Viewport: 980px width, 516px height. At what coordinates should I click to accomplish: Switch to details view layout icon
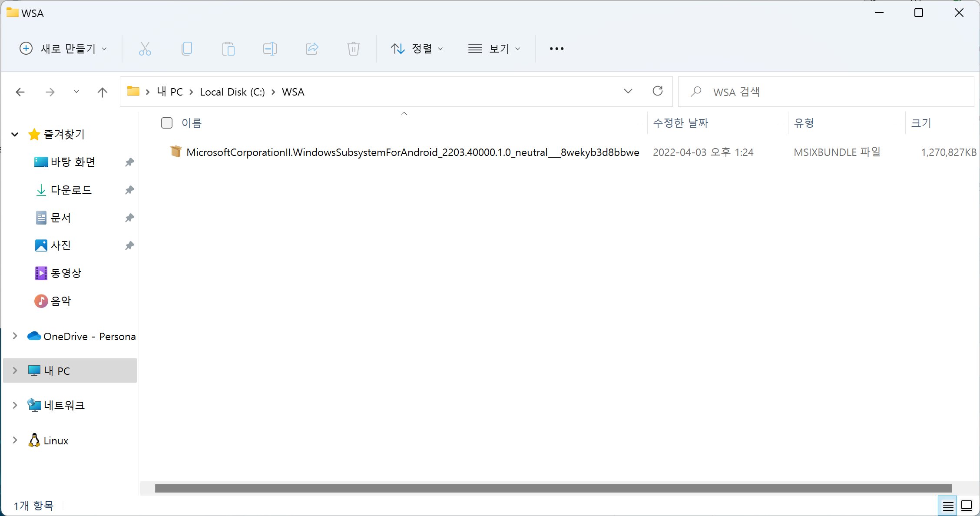(x=948, y=506)
